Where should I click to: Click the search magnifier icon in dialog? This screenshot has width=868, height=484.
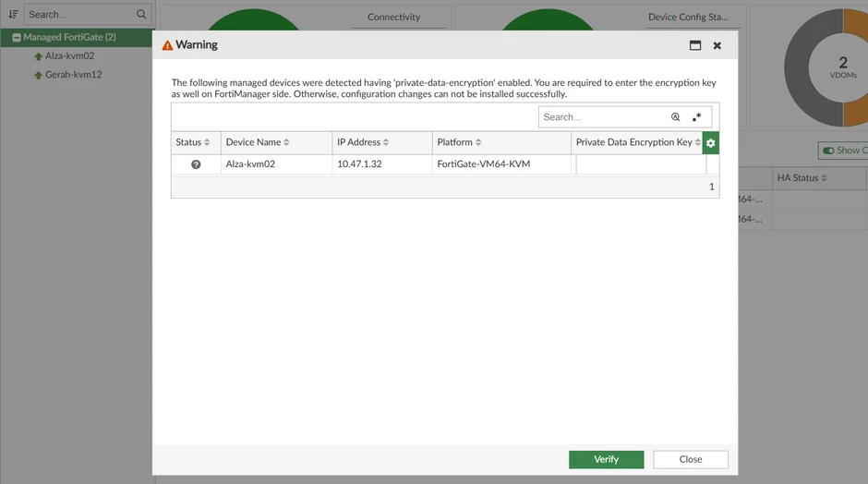[675, 117]
